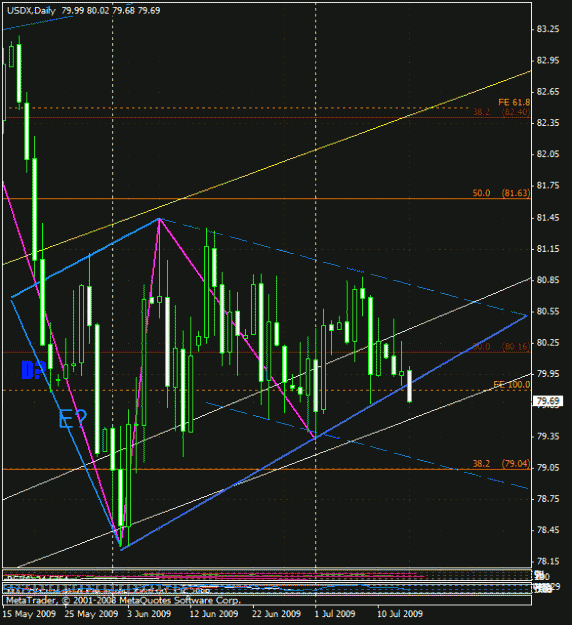
Task: Click the 22 Jun 2009 date label
Action: (276, 614)
